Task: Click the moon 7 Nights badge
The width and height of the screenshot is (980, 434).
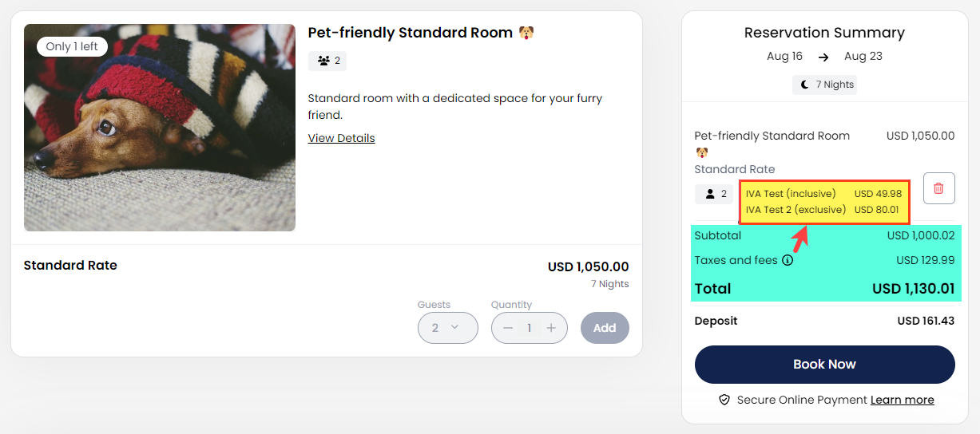Action: (x=824, y=85)
